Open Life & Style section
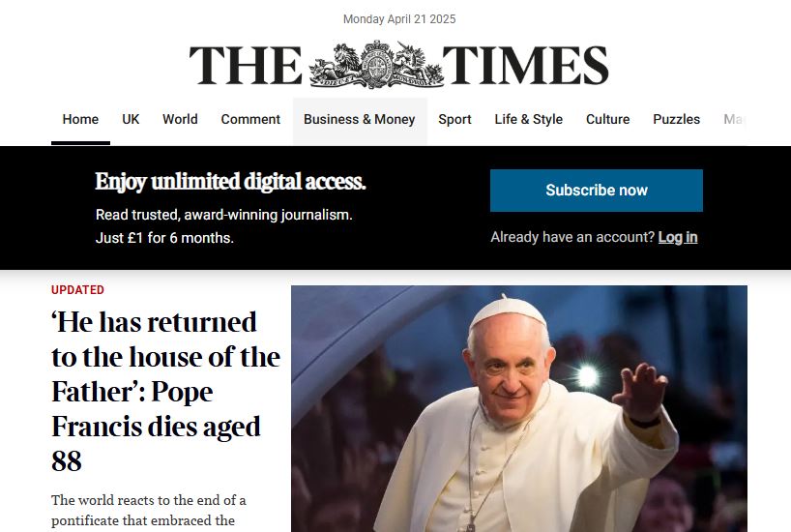 pyautogui.click(x=528, y=120)
